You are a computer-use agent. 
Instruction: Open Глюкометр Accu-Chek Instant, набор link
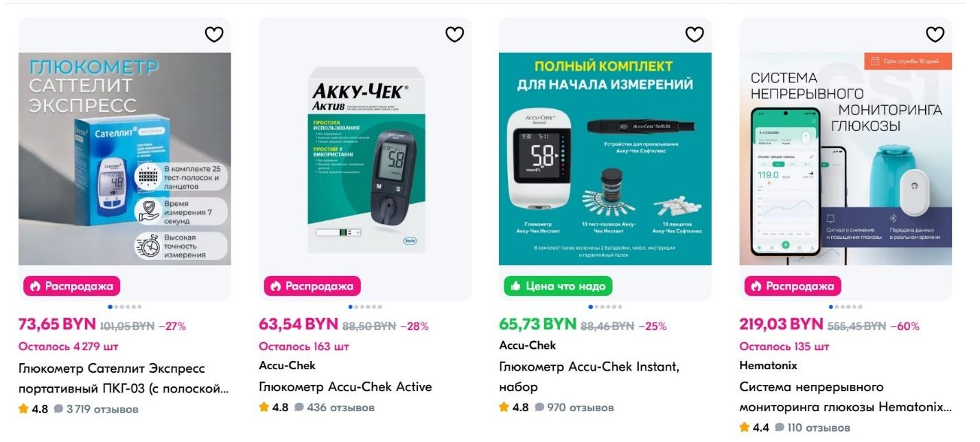[x=589, y=377]
